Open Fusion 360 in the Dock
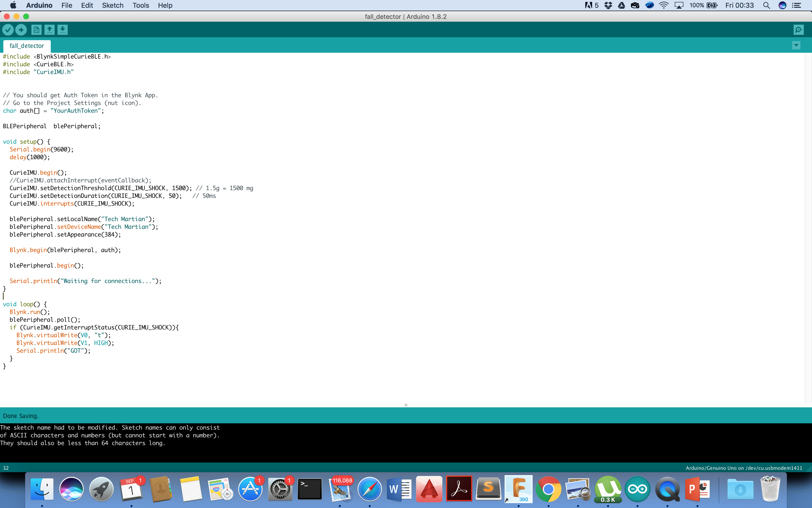This screenshot has width=812, height=508. click(x=518, y=489)
